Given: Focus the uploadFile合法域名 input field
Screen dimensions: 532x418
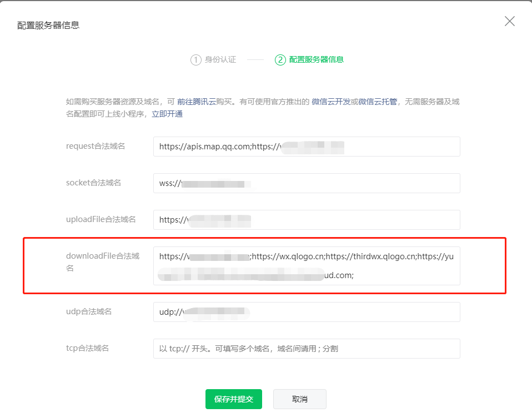Looking at the screenshot, I should [307, 220].
